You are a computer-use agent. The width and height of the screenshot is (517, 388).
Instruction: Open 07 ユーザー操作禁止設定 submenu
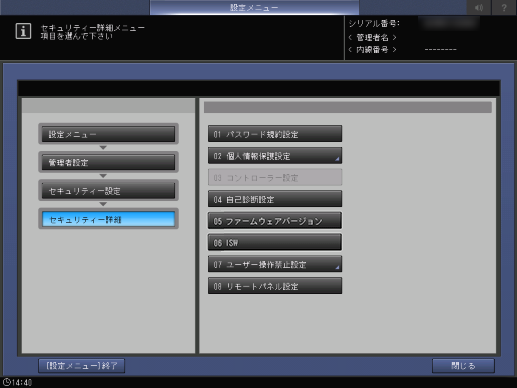(x=275, y=264)
